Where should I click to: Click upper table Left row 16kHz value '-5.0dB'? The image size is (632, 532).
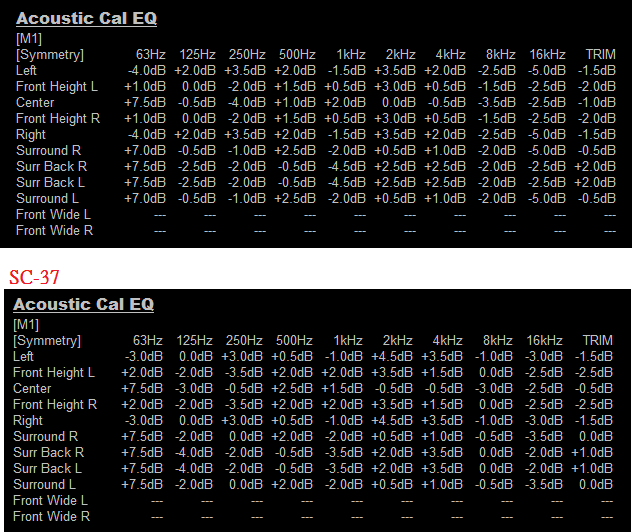tap(547, 71)
